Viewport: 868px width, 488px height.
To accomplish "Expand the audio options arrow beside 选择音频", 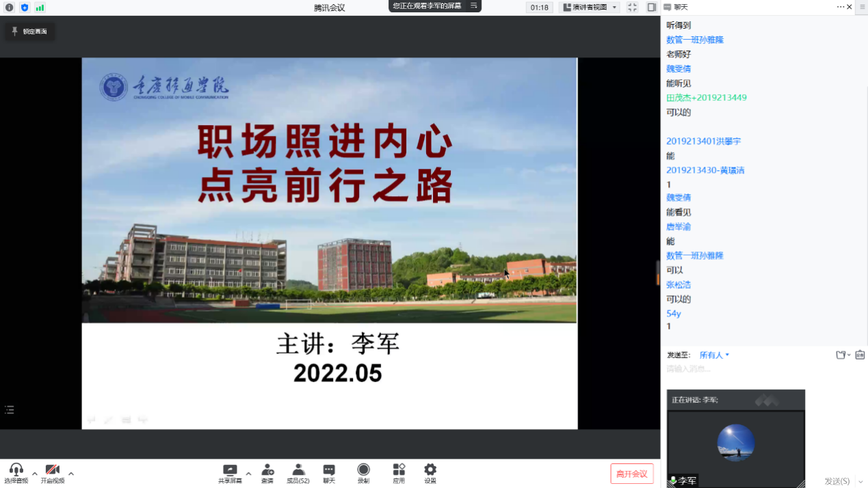I will coord(35,474).
